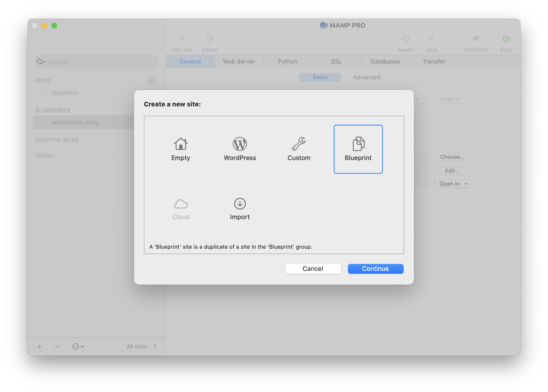Expand the upper Open in dropdown
Image resolution: width=548 pixels, height=392 pixels.
[452, 99]
